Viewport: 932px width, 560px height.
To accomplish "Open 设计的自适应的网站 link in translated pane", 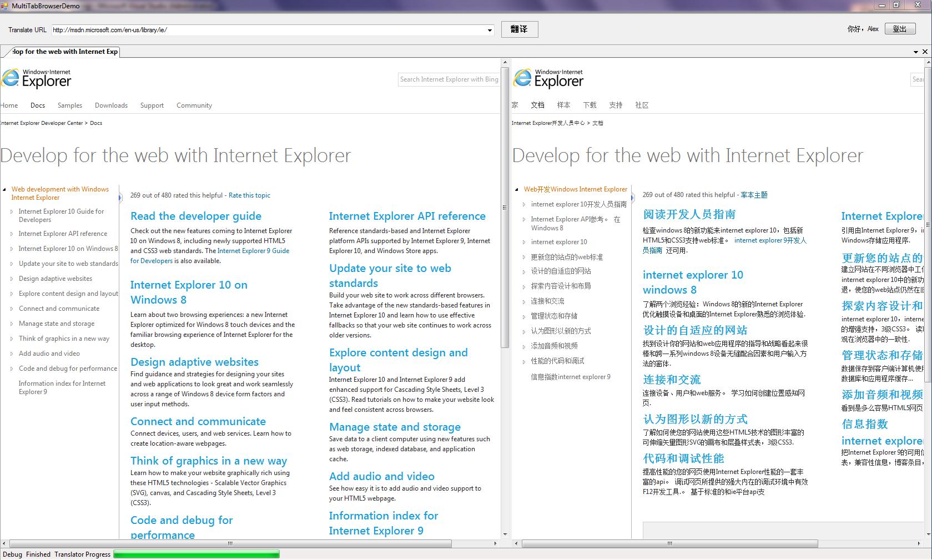I will (695, 330).
